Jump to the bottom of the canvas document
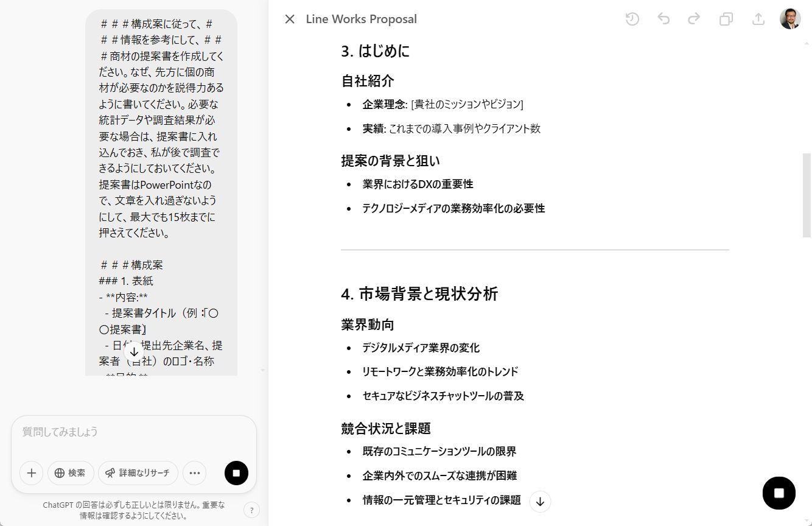This screenshot has width=812, height=526. click(541, 502)
